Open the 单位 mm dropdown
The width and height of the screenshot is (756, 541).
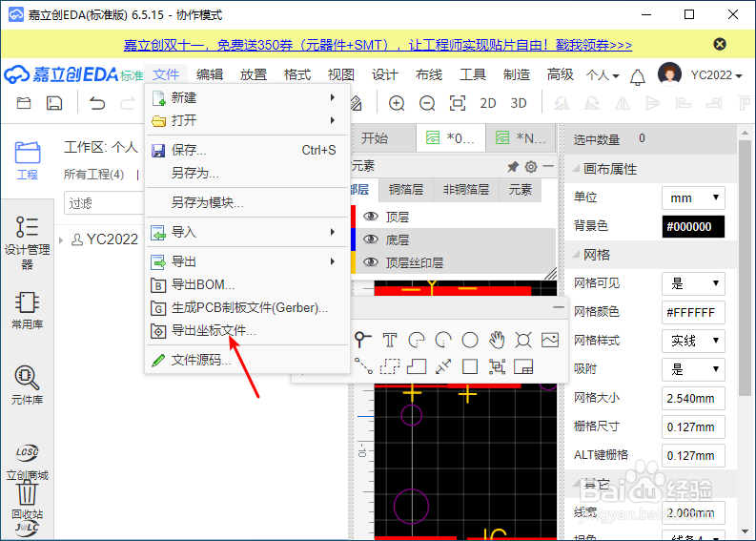[693, 198]
